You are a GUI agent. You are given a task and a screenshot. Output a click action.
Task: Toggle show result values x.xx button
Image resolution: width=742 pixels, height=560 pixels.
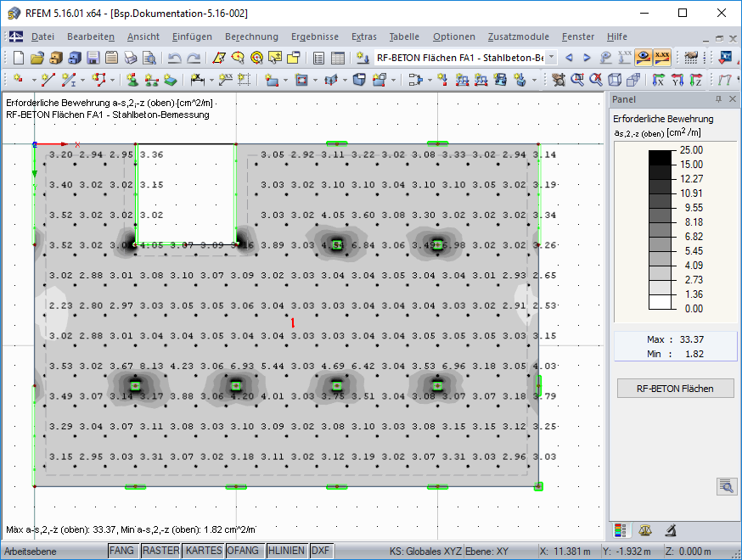[x=661, y=58]
